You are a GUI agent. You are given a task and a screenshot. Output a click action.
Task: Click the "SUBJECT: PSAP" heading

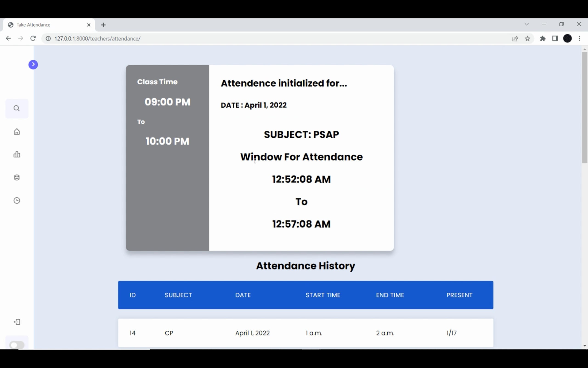coord(302,135)
